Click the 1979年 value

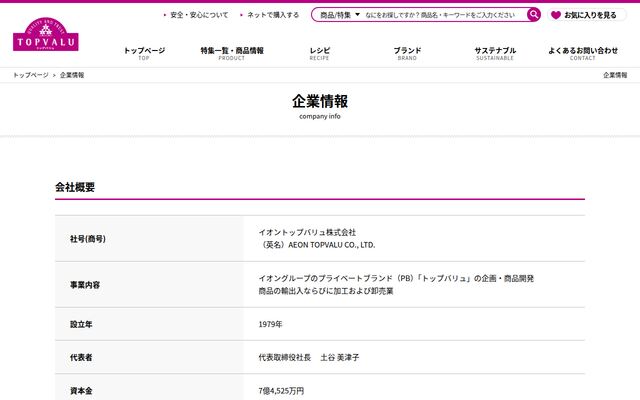[x=270, y=324]
